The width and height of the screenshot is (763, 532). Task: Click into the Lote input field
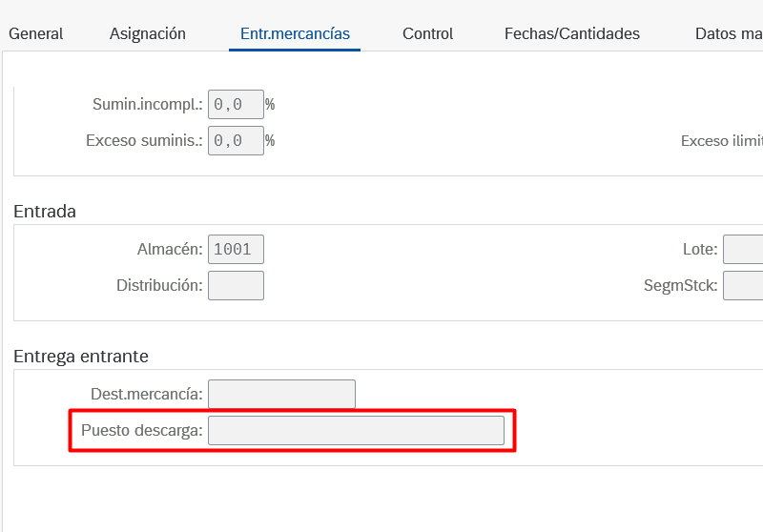743,249
